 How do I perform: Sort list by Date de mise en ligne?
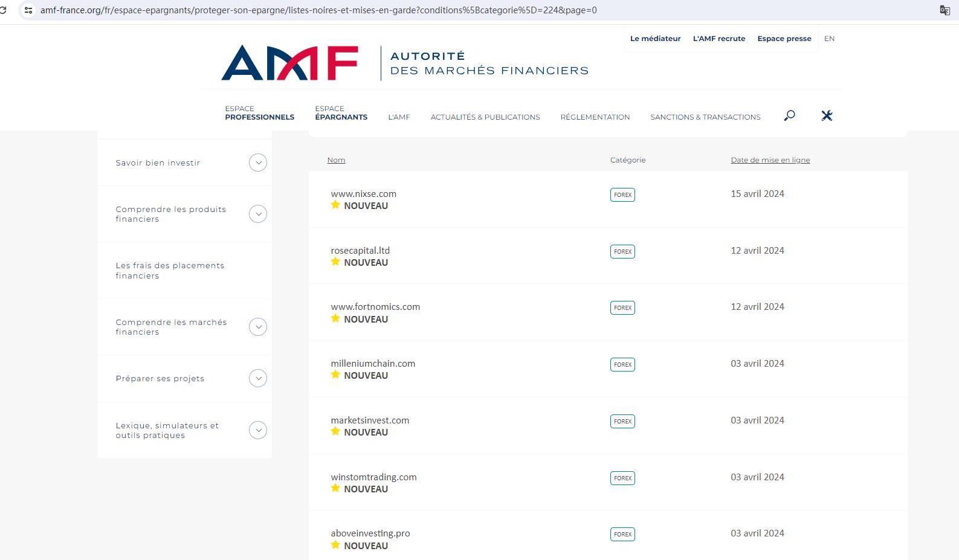pyautogui.click(x=770, y=160)
